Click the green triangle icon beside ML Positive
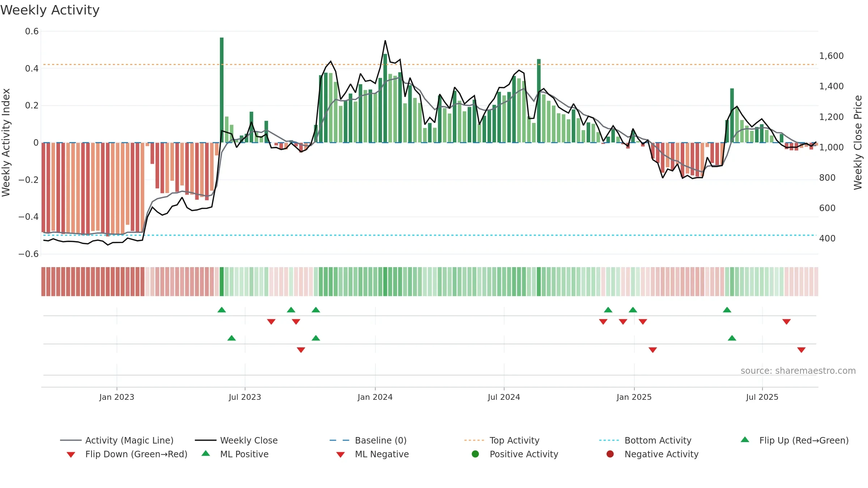The width and height of the screenshot is (868, 488). pyautogui.click(x=206, y=453)
